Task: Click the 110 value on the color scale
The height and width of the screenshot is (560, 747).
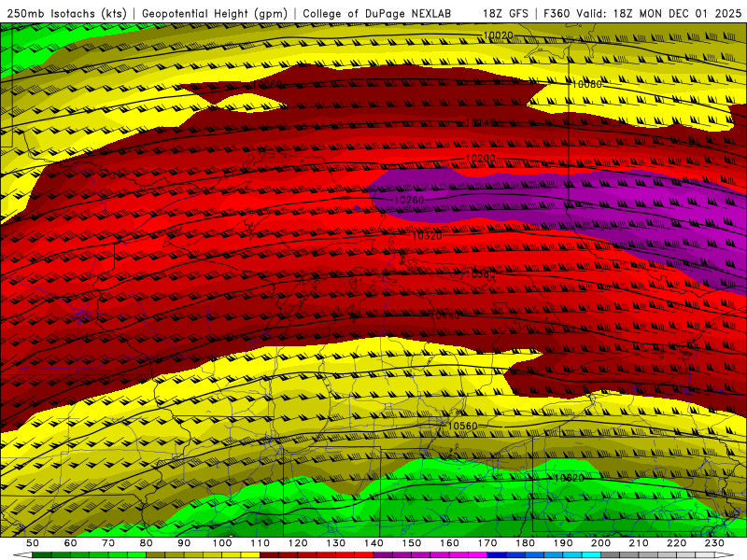Action: pyautogui.click(x=261, y=543)
